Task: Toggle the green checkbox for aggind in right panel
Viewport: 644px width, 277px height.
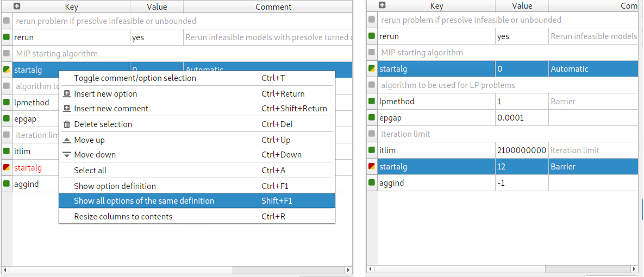Action: 372,183
